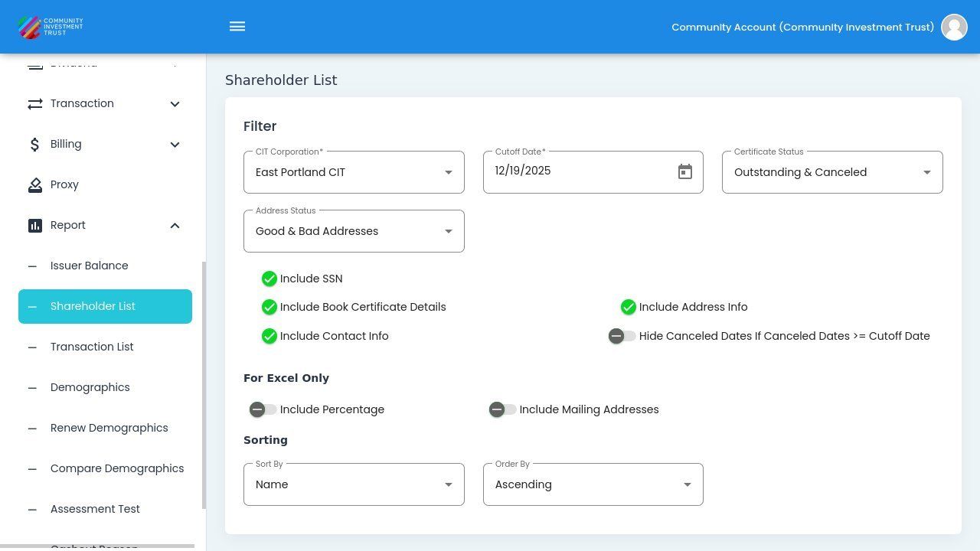Click the Billing dollar sign icon
980x551 pixels.
(35, 145)
